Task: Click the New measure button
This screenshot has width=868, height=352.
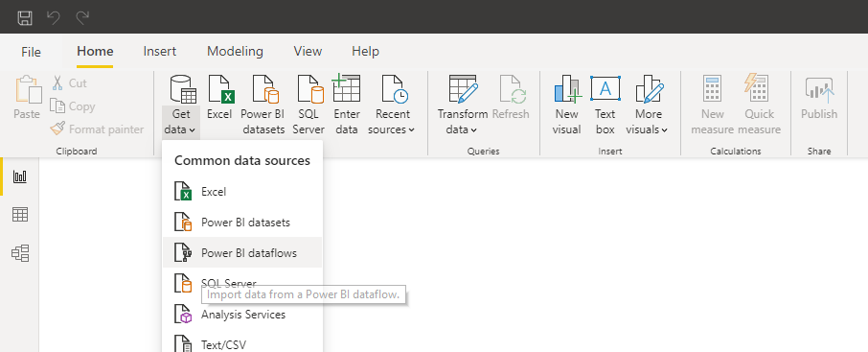Action: coord(713,106)
